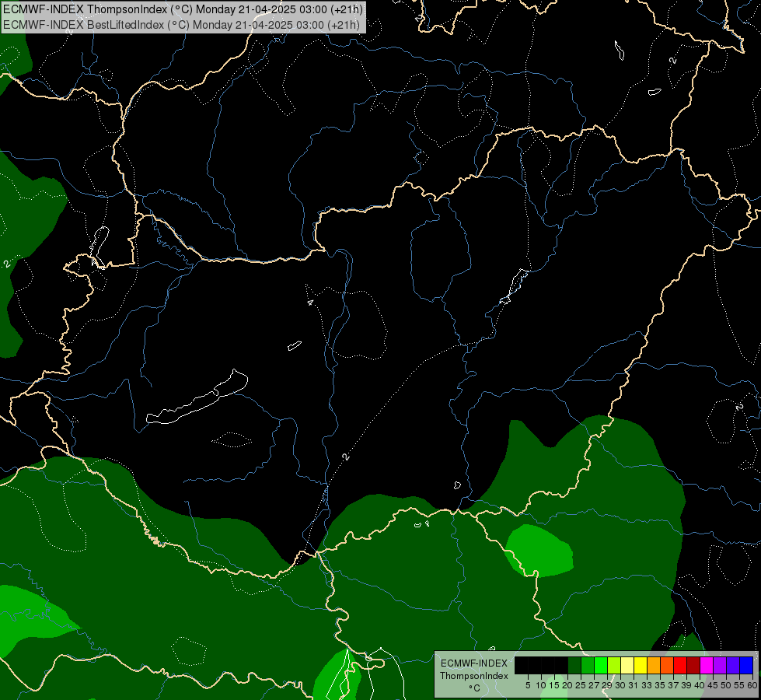Click the dark green legend swatch between 20 and 25
This screenshot has width=761, height=700.
(574, 665)
